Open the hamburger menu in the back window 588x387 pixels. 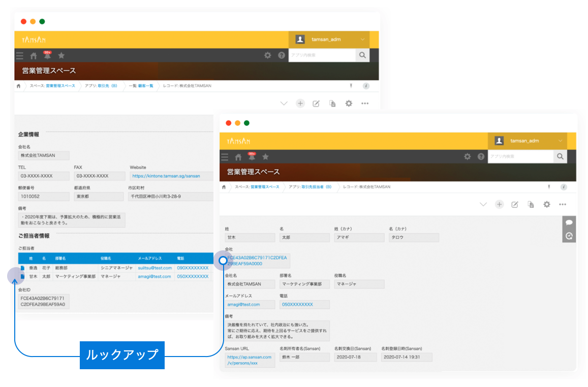pyautogui.click(x=20, y=56)
